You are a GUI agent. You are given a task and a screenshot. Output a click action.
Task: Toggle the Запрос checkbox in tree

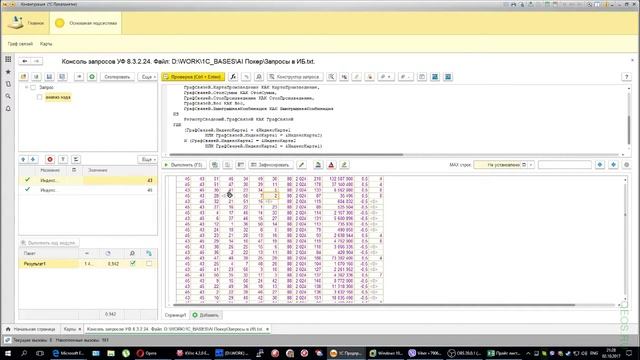point(33,87)
